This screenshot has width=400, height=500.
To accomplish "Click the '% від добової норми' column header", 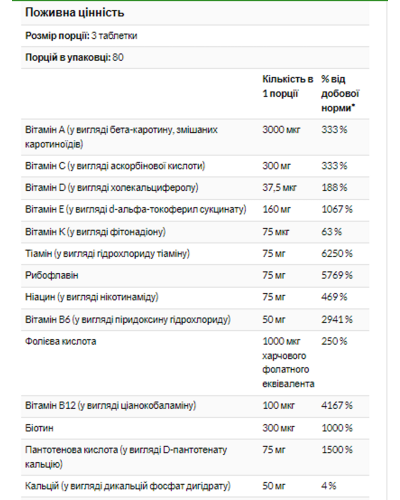I will pos(340,94).
